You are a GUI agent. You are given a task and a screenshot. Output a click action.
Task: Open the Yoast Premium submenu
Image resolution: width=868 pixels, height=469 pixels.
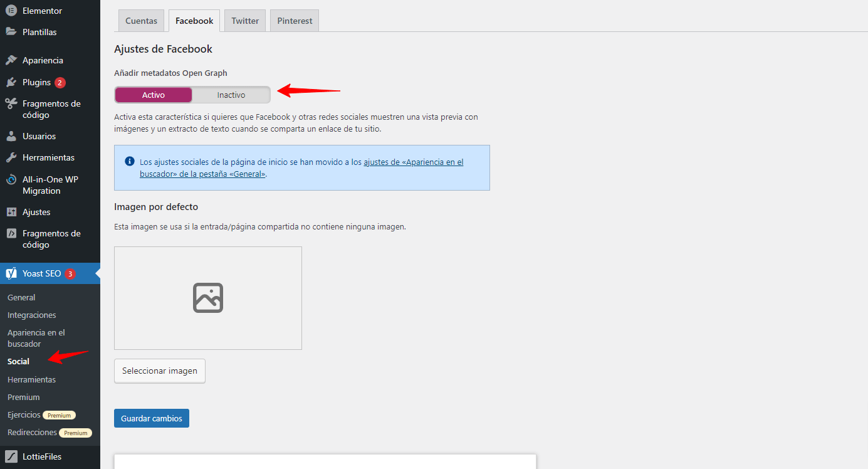point(24,397)
